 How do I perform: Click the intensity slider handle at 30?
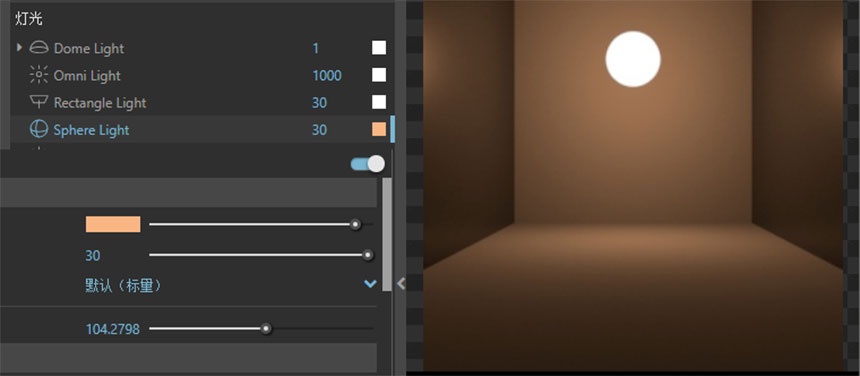[x=367, y=255]
